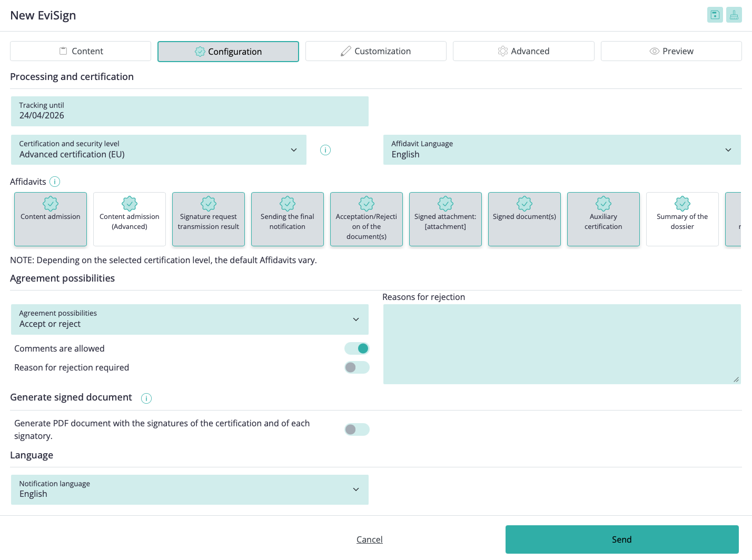This screenshot has height=560, width=752.
Task: Open the Content tab
Action: (x=81, y=51)
